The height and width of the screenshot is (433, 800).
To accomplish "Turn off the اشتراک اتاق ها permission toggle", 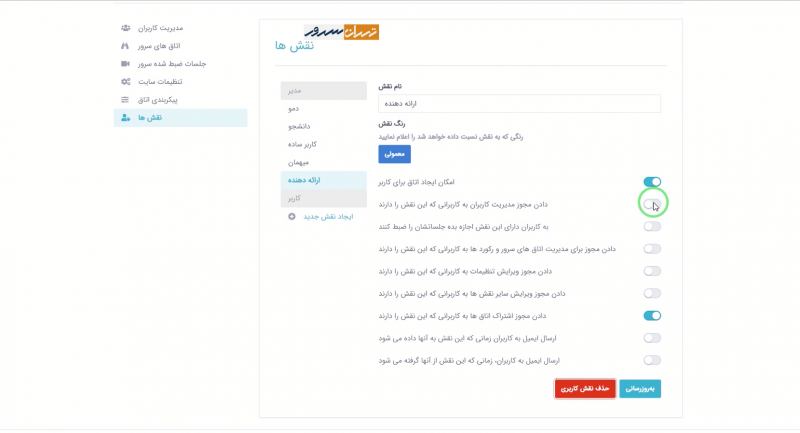I will tap(652, 316).
